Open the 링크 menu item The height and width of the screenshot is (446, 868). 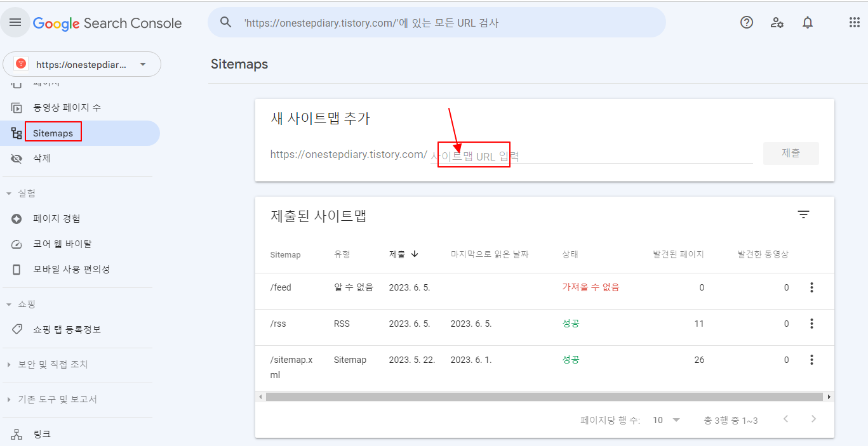tap(42, 435)
